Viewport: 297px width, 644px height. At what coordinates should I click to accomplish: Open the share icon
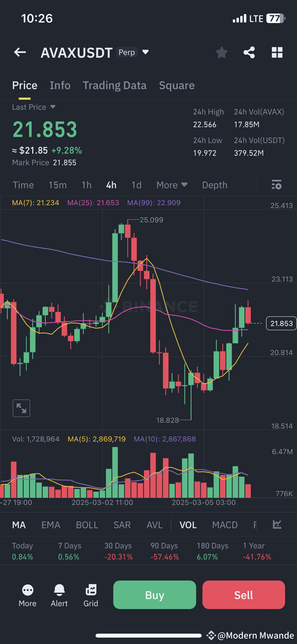249,52
